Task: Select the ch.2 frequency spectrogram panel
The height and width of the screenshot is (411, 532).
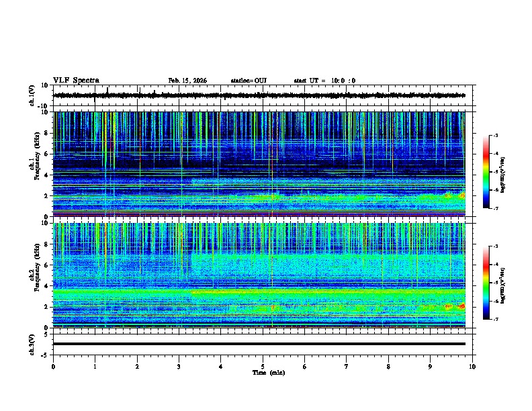Action: pyautogui.click(x=259, y=275)
